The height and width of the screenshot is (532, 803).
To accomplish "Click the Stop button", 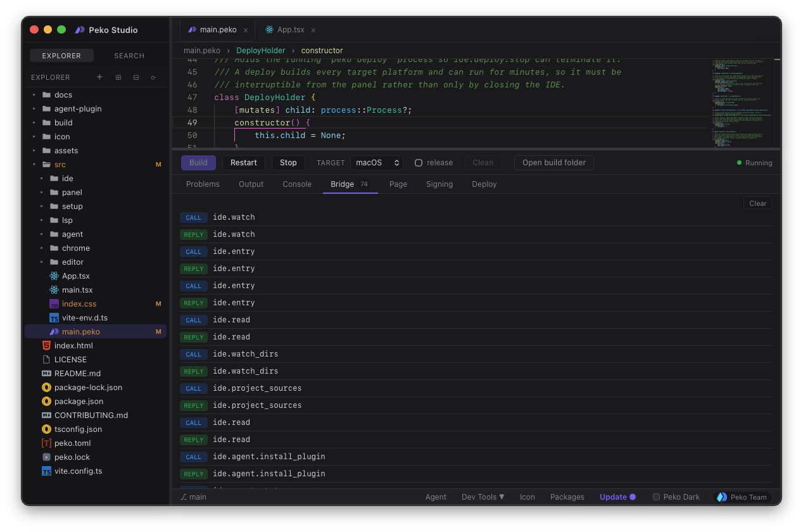I will point(288,163).
